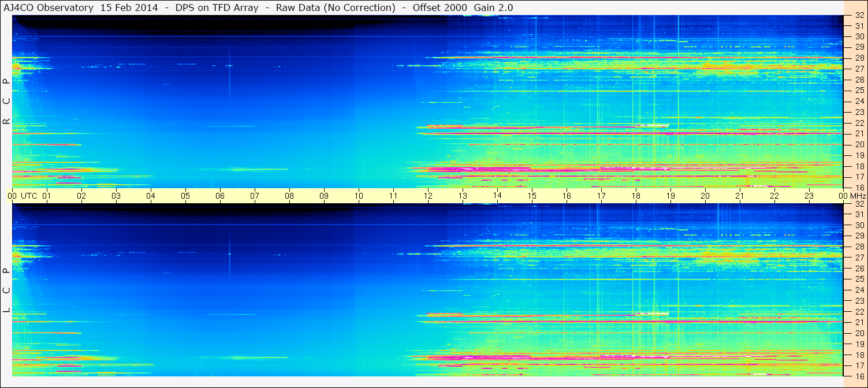Click the 25 MHz label on the LCP scale
Screen dimensions: 868x388
(859, 279)
